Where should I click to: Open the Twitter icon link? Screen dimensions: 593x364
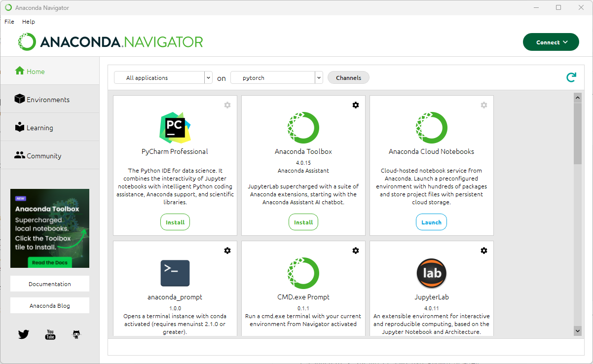tap(24, 334)
